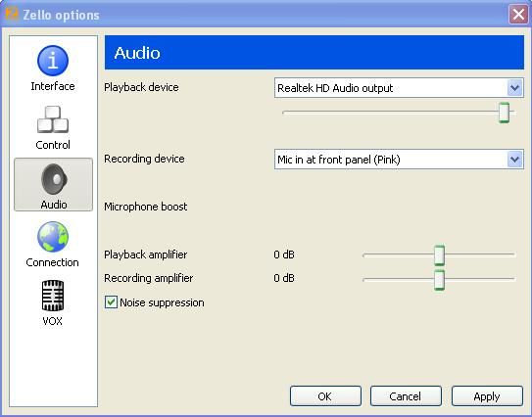Click the playback device volume slider handle

[x=504, y=113]
